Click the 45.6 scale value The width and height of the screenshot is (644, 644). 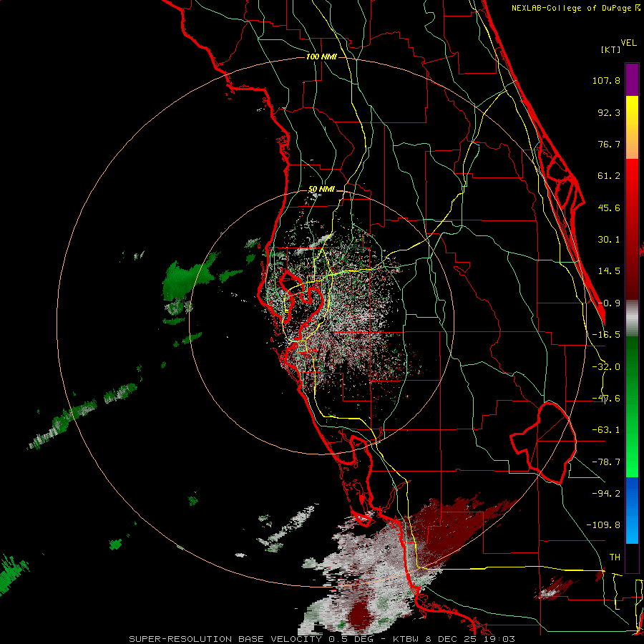click(x=609, y=208)
